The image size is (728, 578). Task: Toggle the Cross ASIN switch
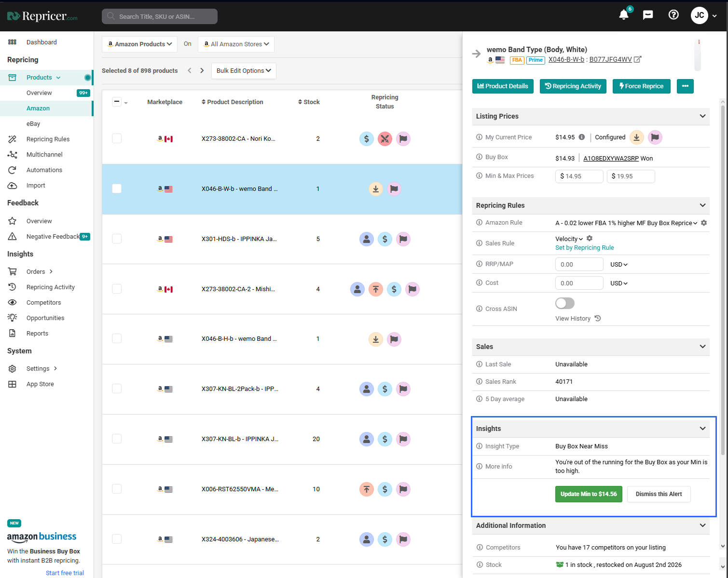pos(565,303)
